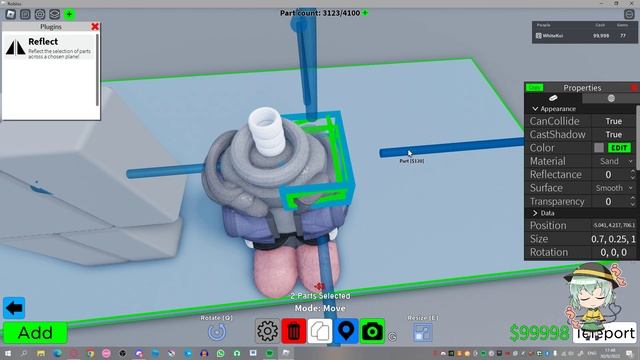This screenshot has width=640, height=360.
Task: Delete selection with the red trash icon
Action: (x=293, y=331)
